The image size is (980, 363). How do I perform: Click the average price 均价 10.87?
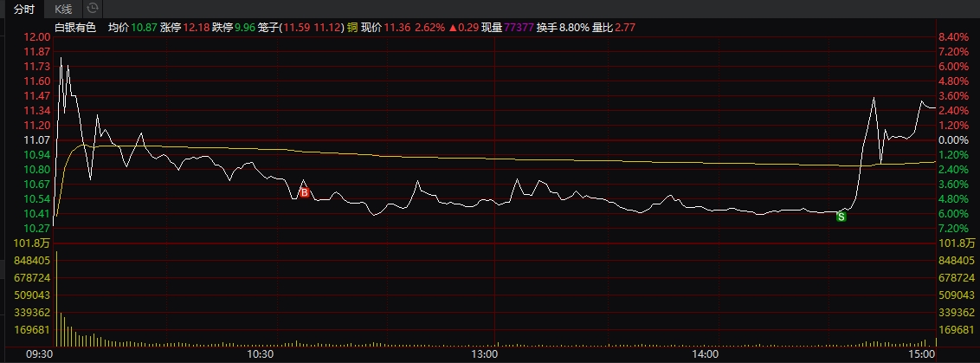(132, 28)
